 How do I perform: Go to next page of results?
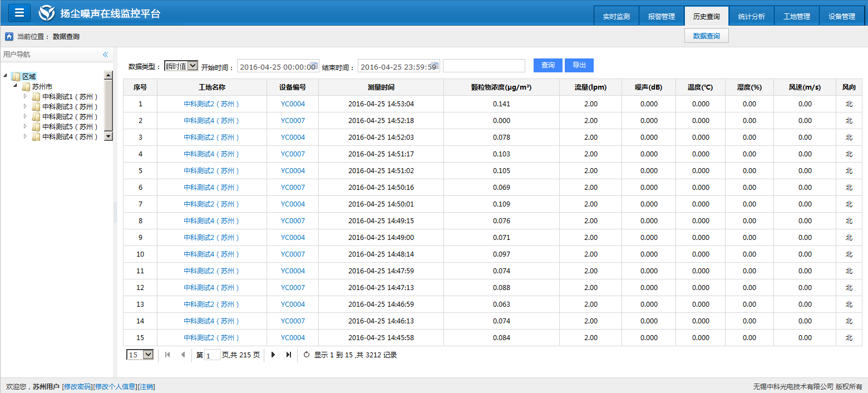(273, 355)
